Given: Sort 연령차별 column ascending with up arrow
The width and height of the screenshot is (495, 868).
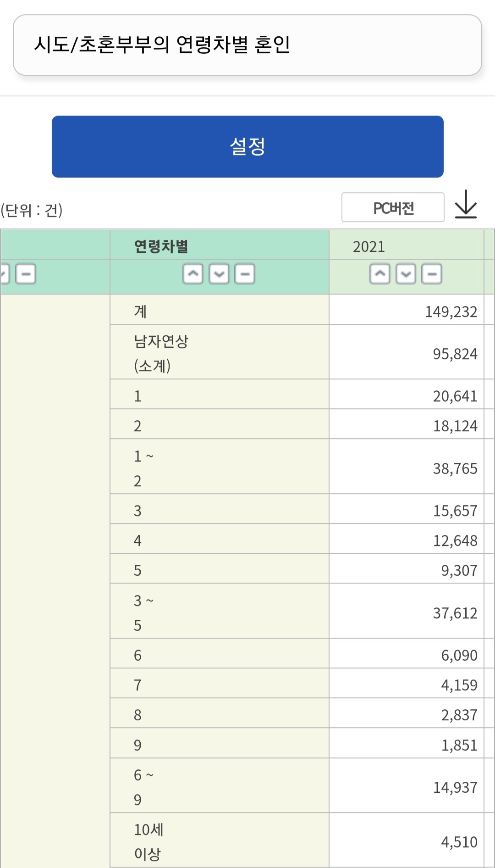Looking at the screenshot, I should tap(193, 274).
